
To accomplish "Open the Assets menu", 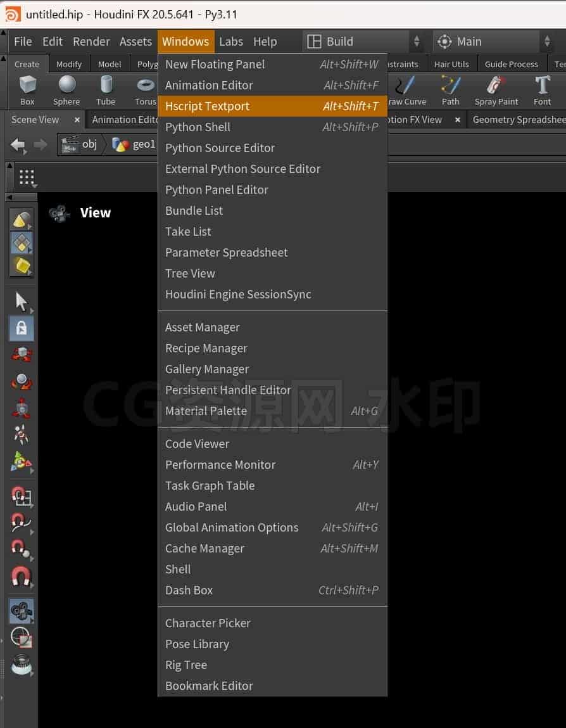I will pyautogui.click(x=135, y=41).
